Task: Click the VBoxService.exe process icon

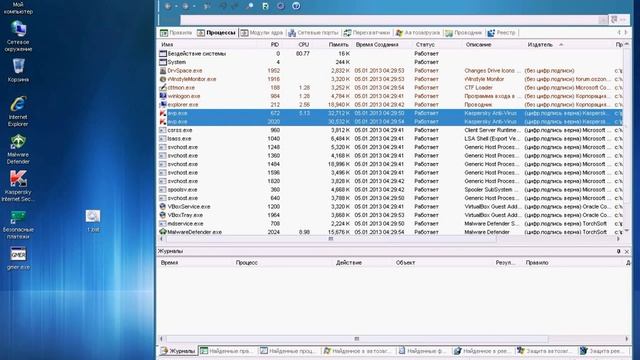Action: tap(162, 207)
